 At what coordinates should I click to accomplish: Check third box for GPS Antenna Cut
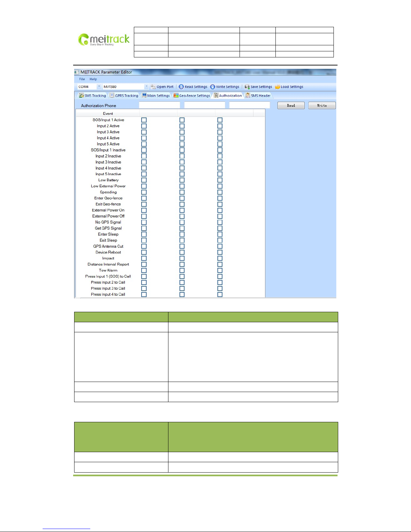(x=220, y=246)
